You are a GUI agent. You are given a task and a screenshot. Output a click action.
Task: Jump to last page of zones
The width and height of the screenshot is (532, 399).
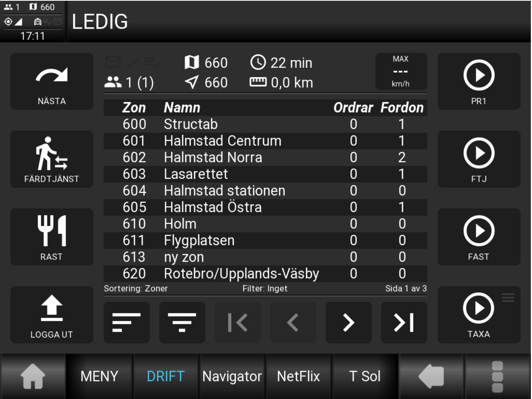tap(404, 322)
